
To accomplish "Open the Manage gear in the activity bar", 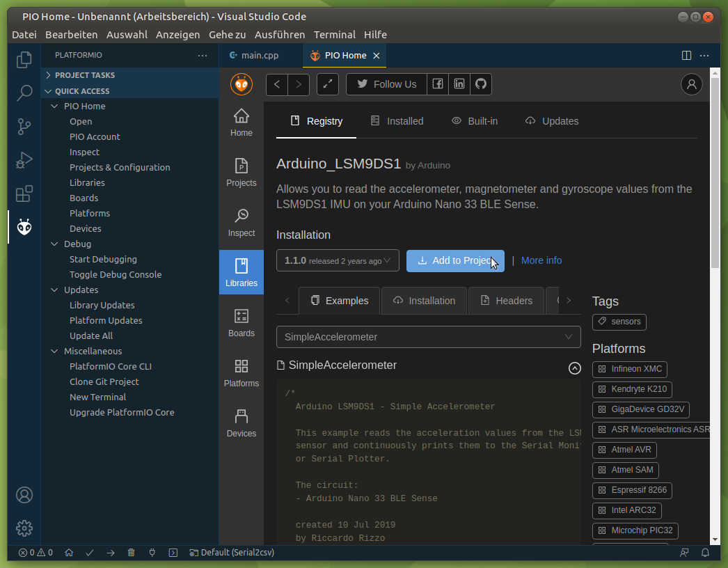I will [24, 528].
